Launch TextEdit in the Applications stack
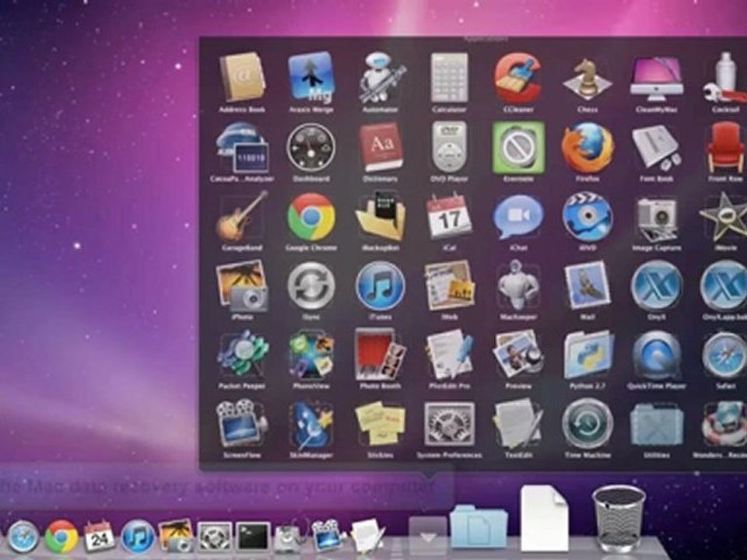 point(518,424)
